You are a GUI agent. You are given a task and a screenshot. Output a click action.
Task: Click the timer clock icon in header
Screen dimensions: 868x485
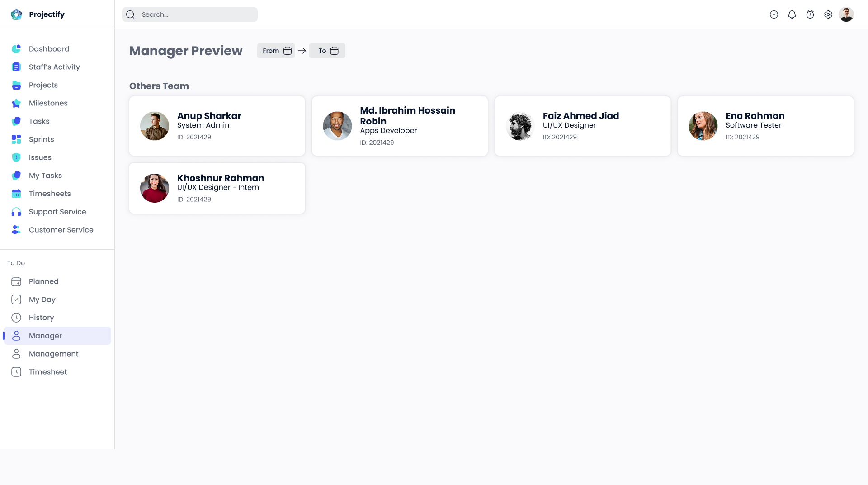click(x=810, y=14)
